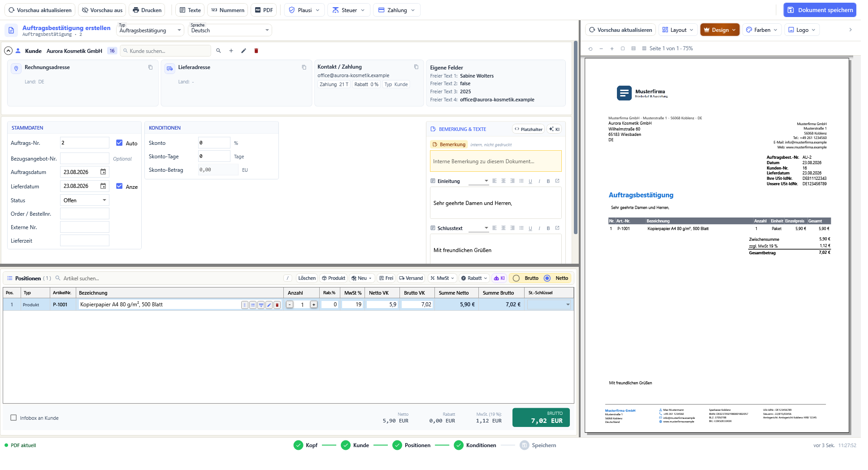Copy Kontakt / Zahlung card contents
Image resolution: width=868 pixels, height=470 pixels.
point(416,67)
